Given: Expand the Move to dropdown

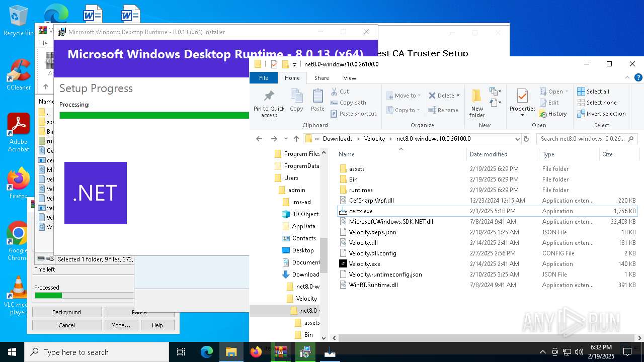Looking at the screenshot, I should coord(419,96).
